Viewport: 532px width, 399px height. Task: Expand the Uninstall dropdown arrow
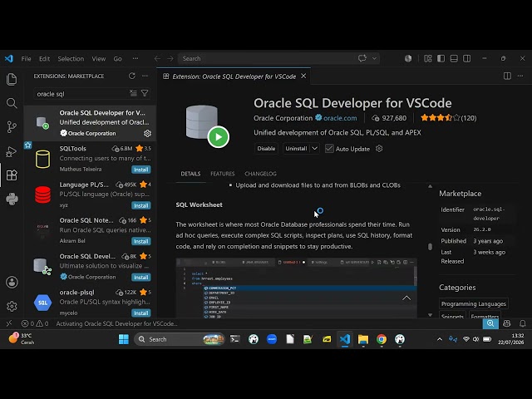click(314, 148)
